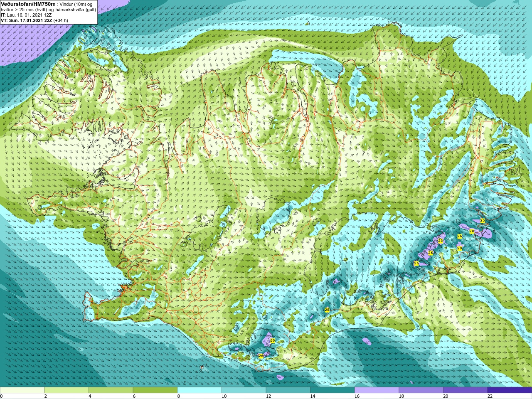
Task: Pick the pale cream 0–2 m/s swatch
Action: point(22,390)
